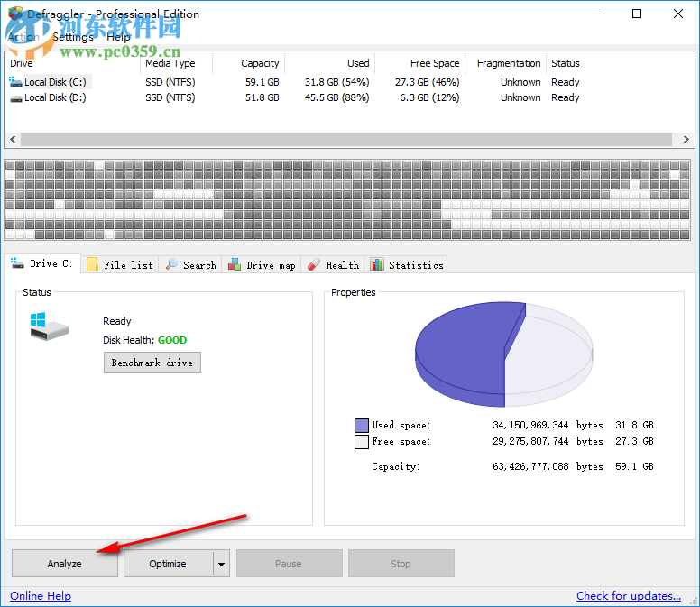This screenshot has width=700, height=607.
Task: Sort by the Fragmentation column header
Action: tap(505, 63)
